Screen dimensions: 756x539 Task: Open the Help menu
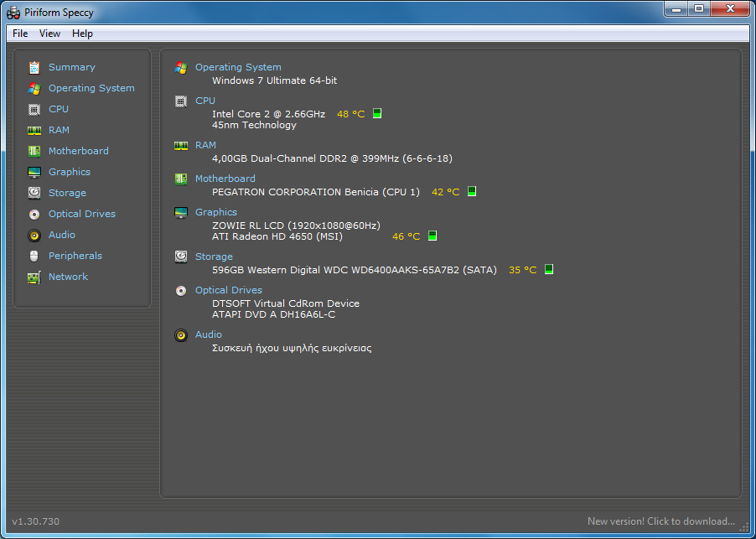pyautogui.click(x=82, y=34)
